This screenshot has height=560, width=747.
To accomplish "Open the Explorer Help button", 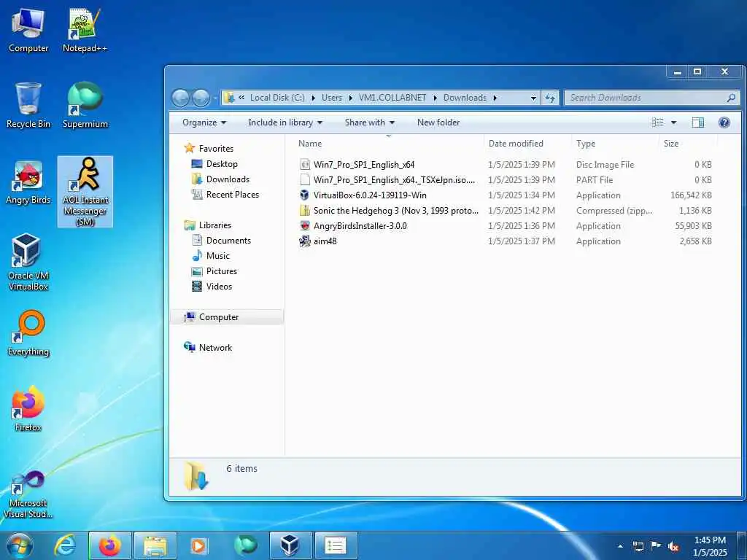I will 724,122.
